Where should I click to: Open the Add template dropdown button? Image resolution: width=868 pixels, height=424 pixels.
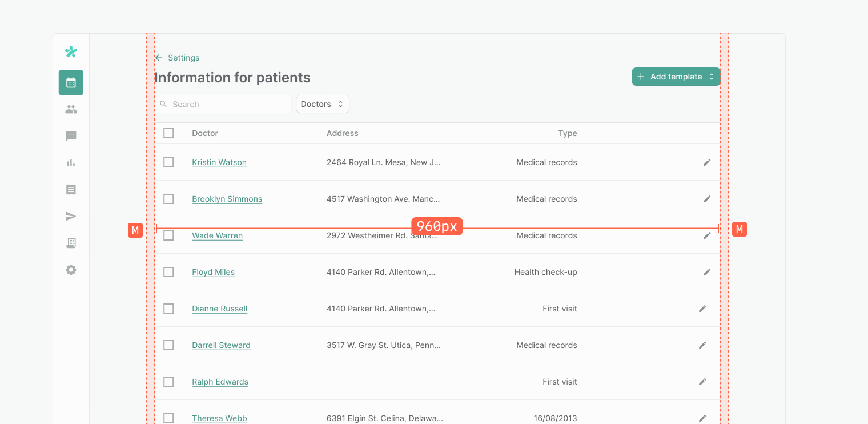click(x=676, y=77)
